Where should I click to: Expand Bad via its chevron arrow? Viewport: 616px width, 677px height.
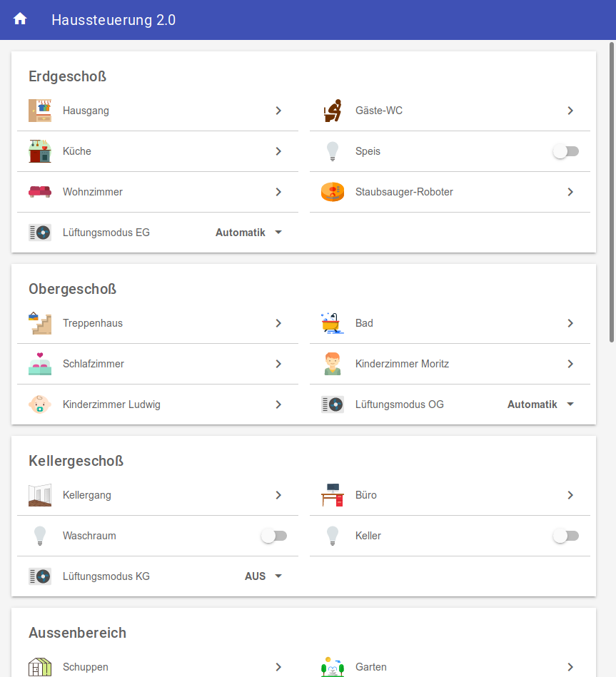570,323
